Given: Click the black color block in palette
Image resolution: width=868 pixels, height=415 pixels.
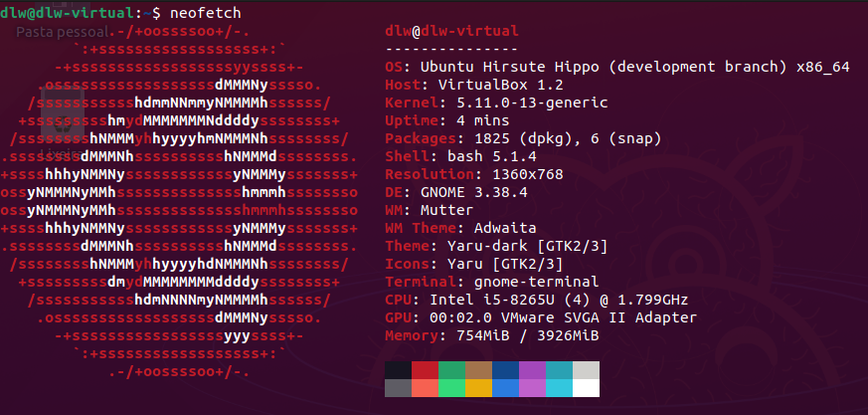Looking at the screenshot, I should (398, 370).
